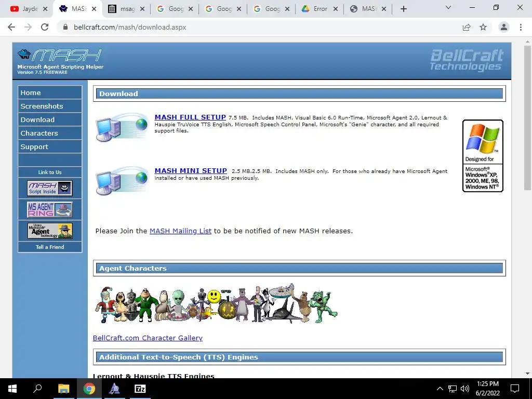
Task: Click the MASH FULL SETUP link
Action: pos(190,117)
